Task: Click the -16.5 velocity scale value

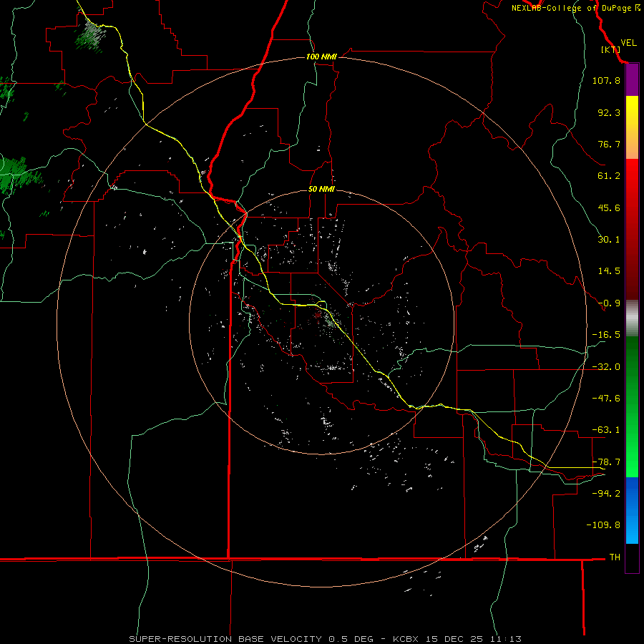Action: 606,335
